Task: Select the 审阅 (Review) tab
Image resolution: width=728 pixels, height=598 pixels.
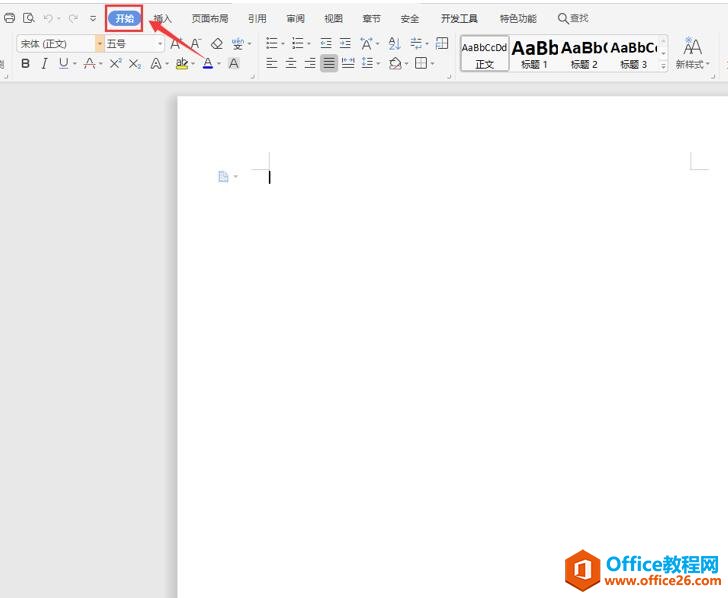Action: pyautogui.click(x=295, y=19)
